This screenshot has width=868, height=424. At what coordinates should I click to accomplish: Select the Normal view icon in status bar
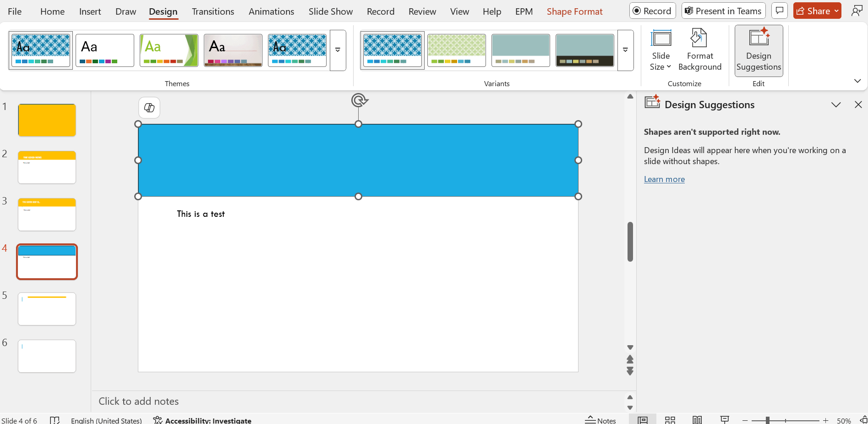click(642, 419)
